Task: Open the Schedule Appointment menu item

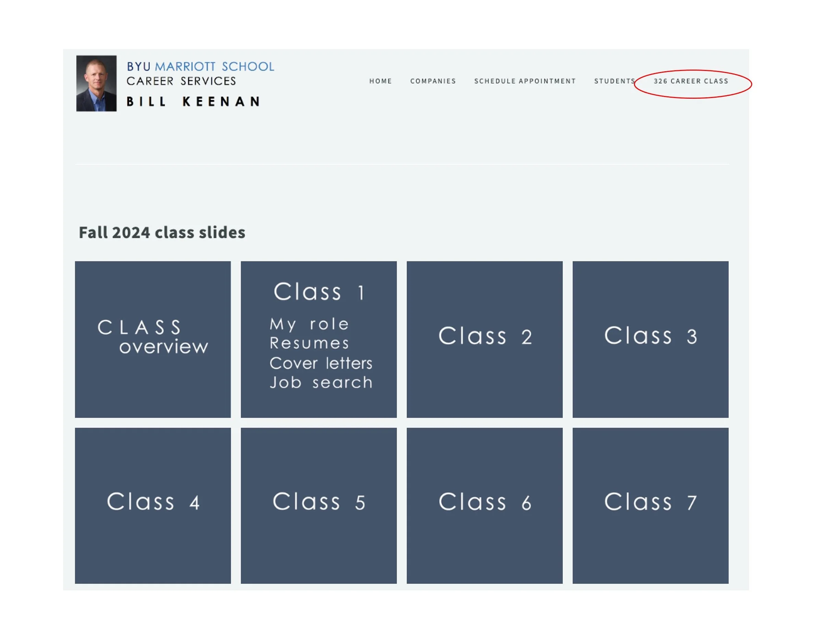Action: click(x=525, y=81)
